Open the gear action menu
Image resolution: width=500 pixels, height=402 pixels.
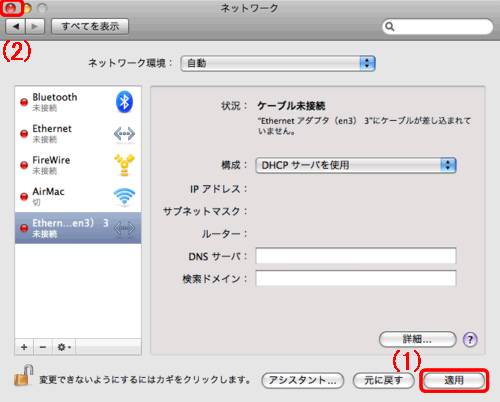[x=64, y=347]
